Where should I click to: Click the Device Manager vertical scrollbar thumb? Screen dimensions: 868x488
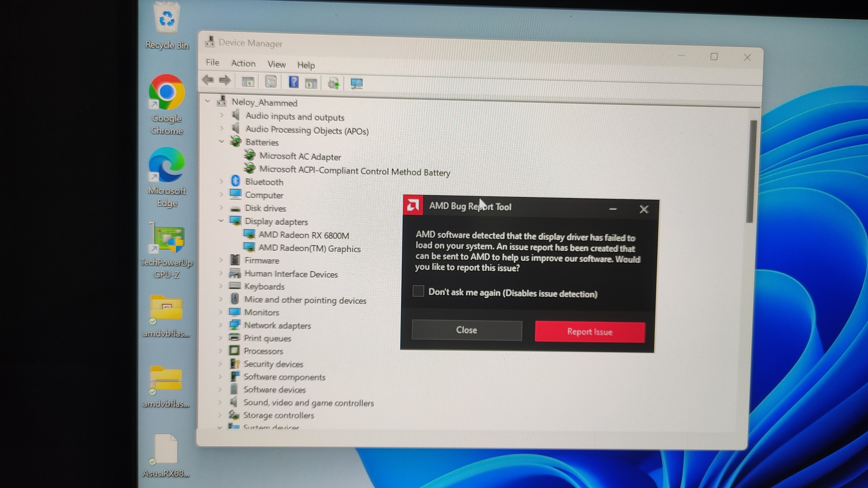pyautogui.click(x=751, y=172)
